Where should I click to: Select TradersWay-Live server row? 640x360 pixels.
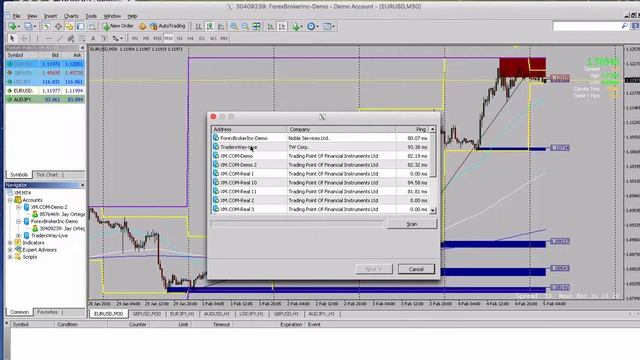[320, 147]
